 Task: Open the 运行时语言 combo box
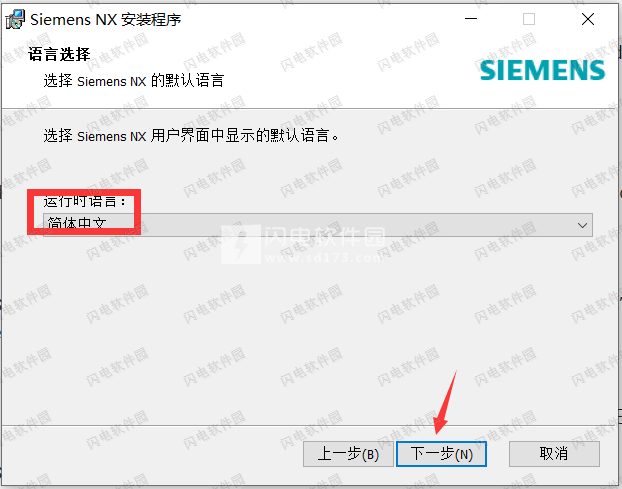318,225
